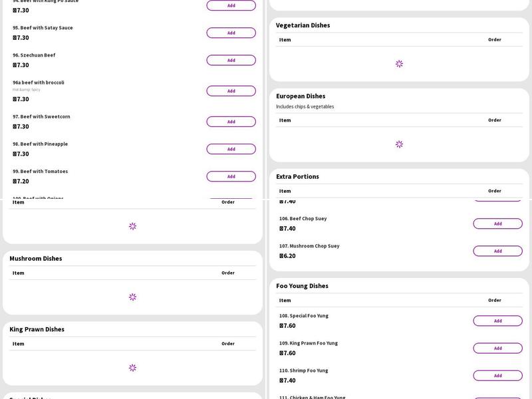Select the Vegetarian Dishes heading
The image size is (532, 399).
(303, 25)
